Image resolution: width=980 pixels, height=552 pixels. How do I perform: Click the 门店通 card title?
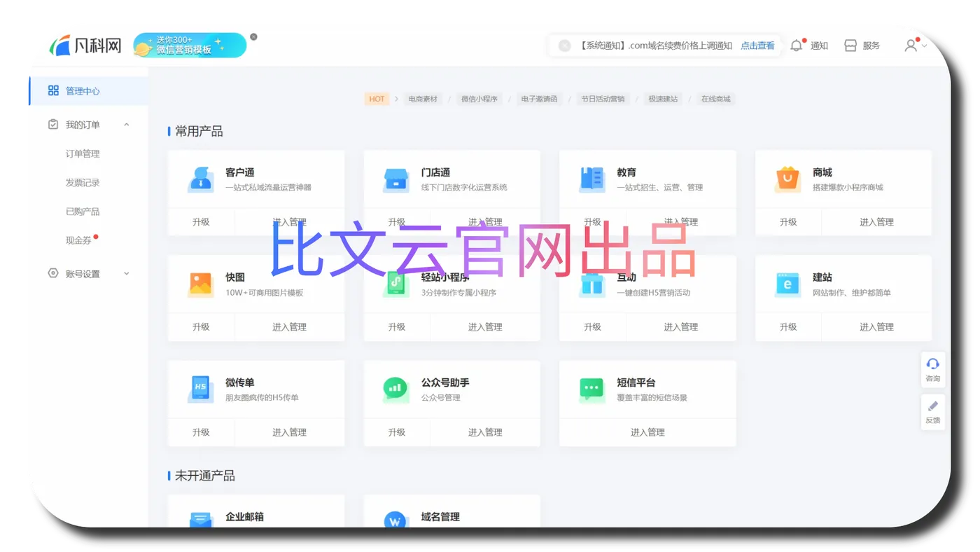point(435,172)
